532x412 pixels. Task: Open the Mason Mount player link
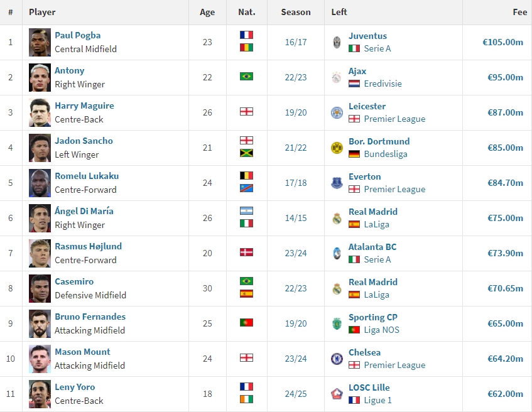coord(82,352)
